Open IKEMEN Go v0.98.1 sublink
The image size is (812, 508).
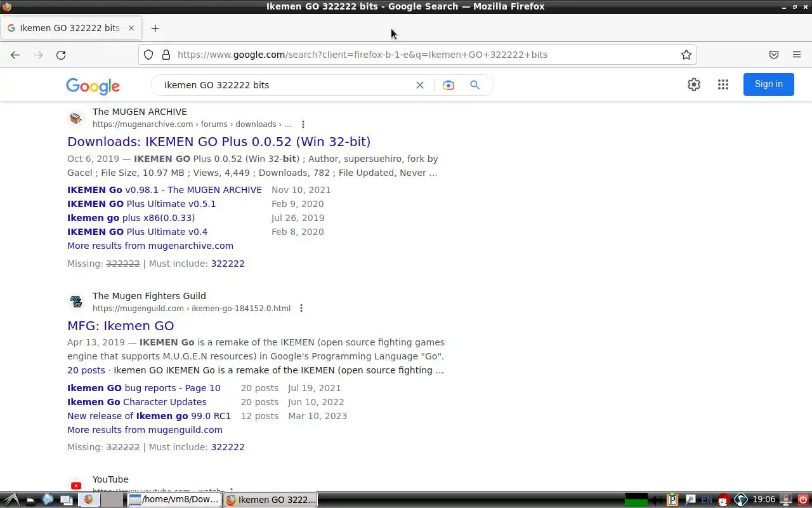[x=164, y=190]
